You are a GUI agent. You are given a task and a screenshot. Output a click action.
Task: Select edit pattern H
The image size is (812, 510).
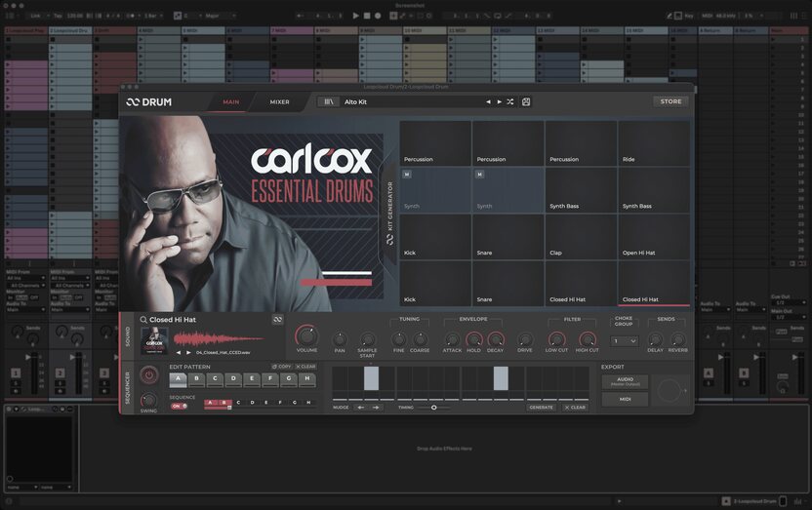tap(307, 379)
